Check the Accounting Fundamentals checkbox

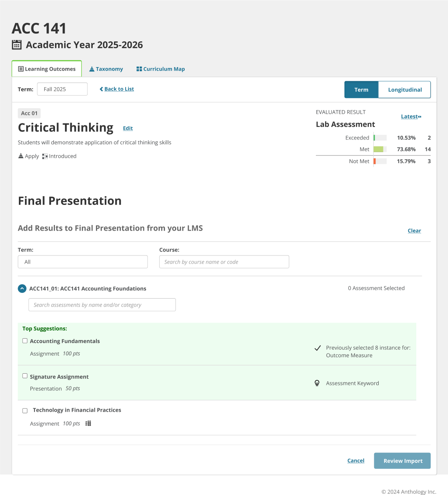(x=25, y=341)
